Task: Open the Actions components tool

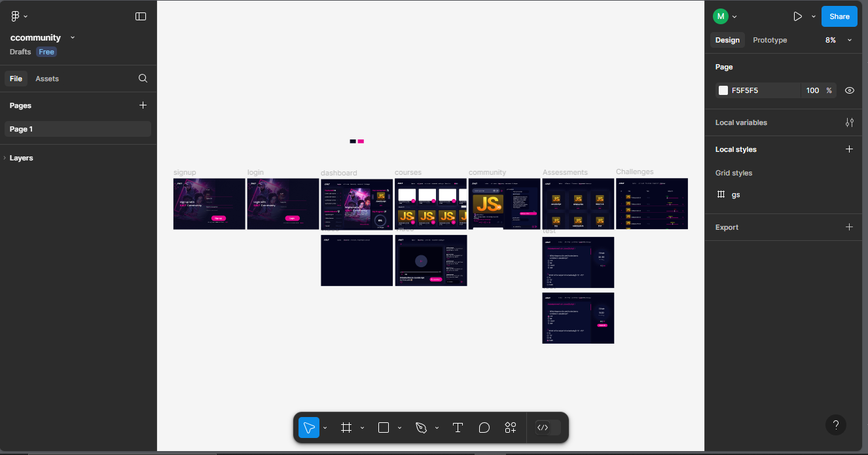Action: click(x=511, y=428)
